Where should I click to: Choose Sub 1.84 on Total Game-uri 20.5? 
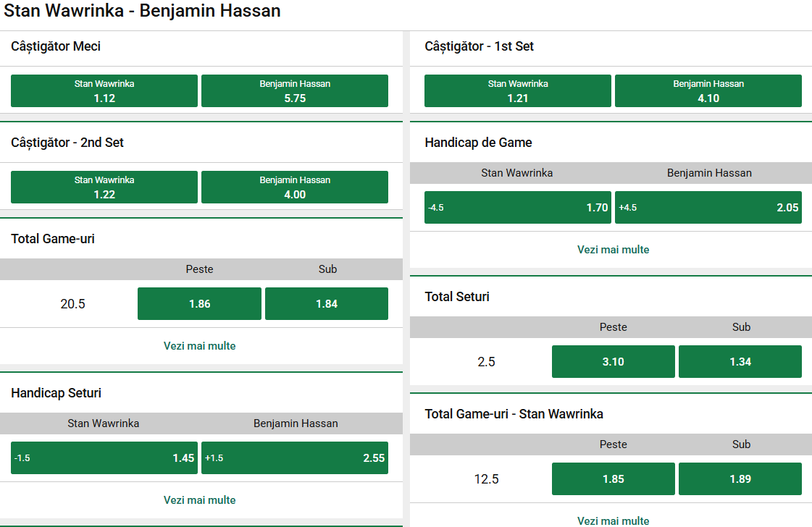click(x=327, y=303)
